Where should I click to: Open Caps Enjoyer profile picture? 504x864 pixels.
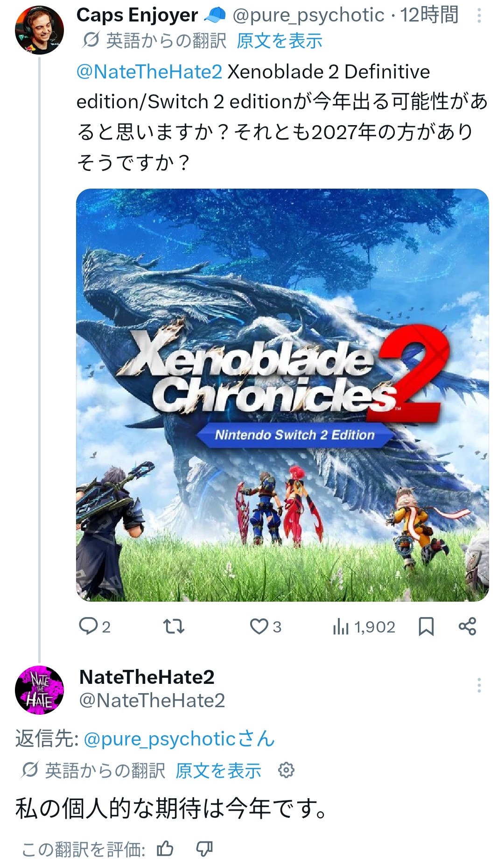tap(40, 30)
